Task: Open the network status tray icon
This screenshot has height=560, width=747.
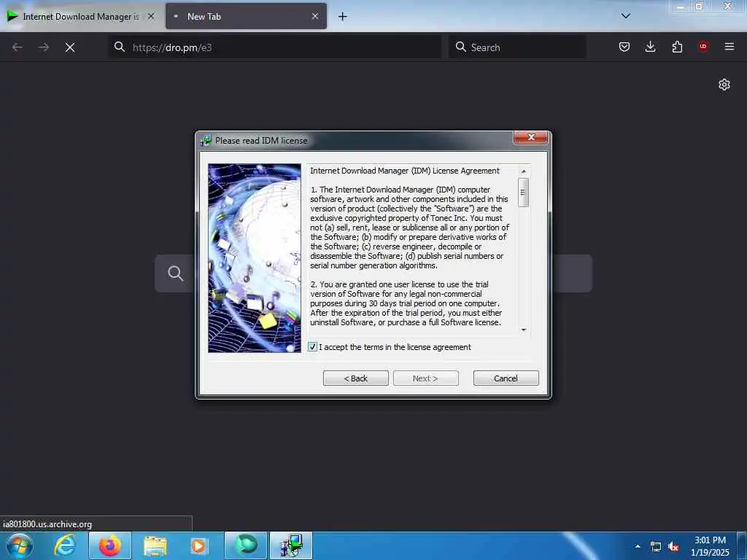Action: click(656, 547)
